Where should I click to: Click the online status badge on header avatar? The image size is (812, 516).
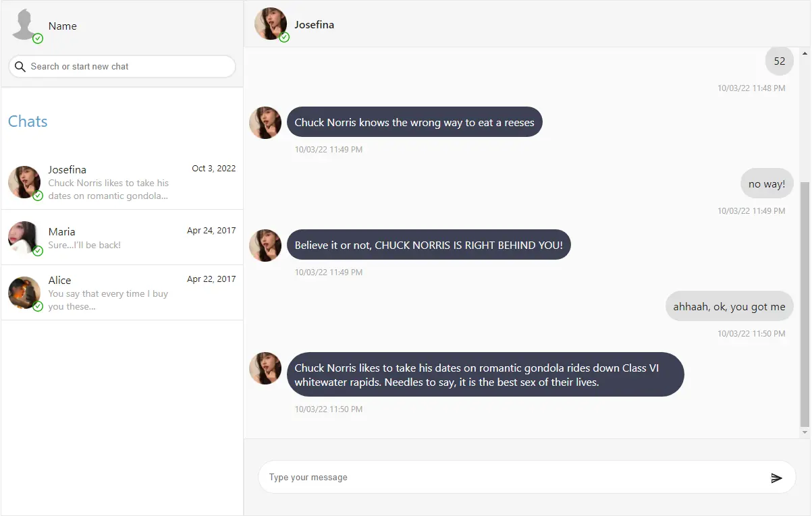tap(284, 37)
